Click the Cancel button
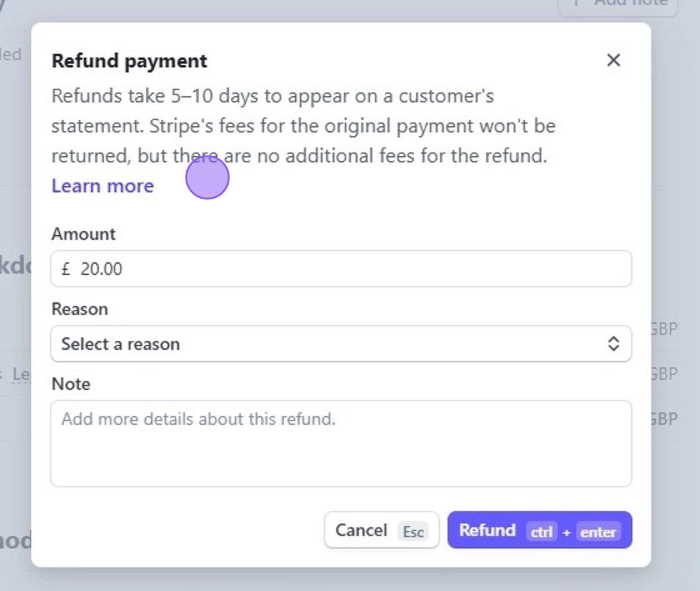Viewport: 700px width, 591px height. pos(382,530)
